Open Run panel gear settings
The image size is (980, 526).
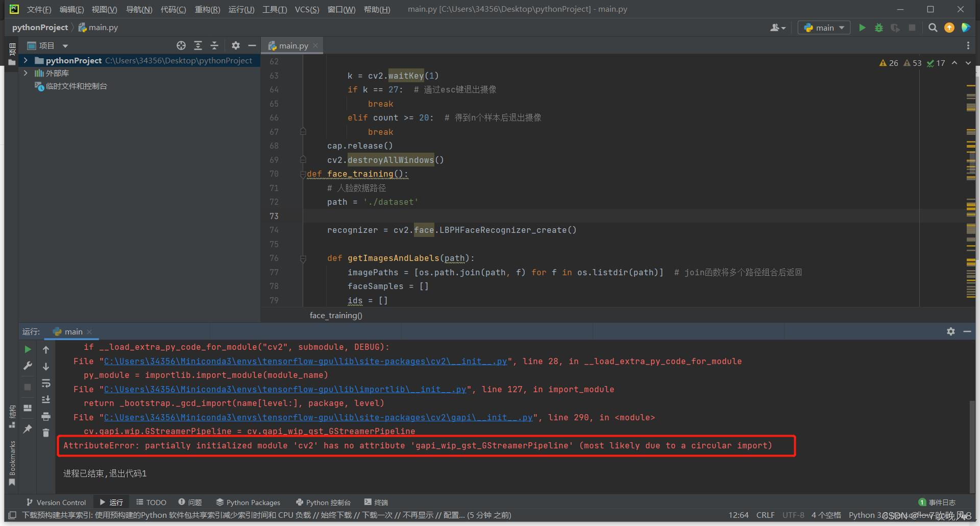click(950, 331)
